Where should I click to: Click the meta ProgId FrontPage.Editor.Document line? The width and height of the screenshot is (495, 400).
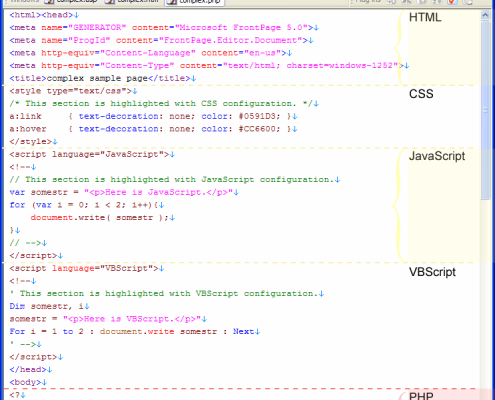[x=161, y=40]
